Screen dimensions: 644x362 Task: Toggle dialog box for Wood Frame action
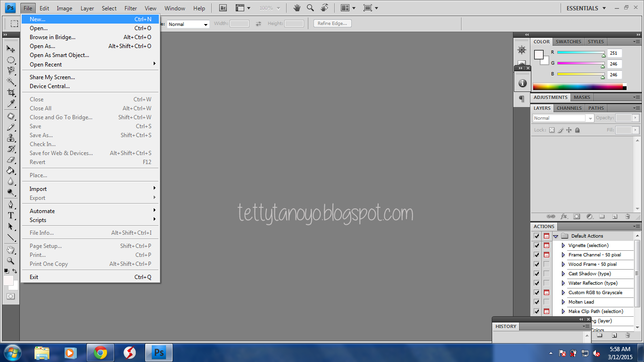[546, 264]
